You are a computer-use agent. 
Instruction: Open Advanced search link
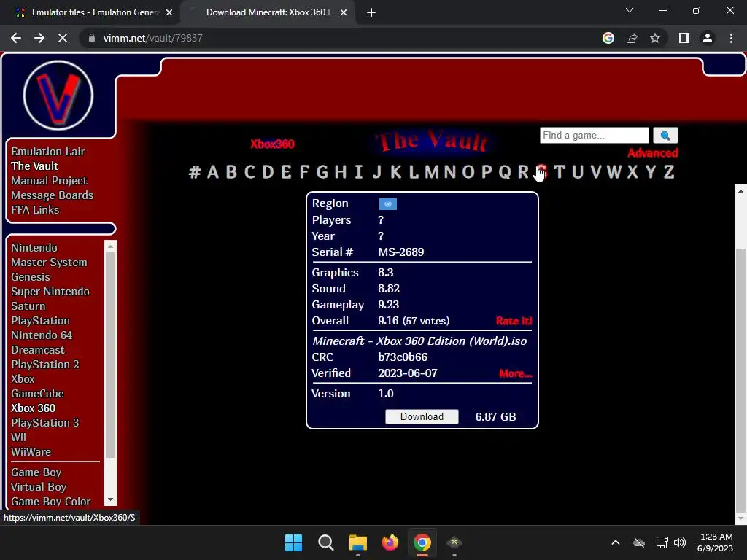(653, 153)
